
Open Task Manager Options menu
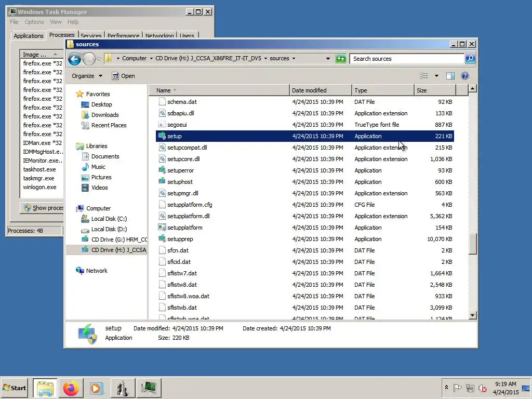pos(34,22)
